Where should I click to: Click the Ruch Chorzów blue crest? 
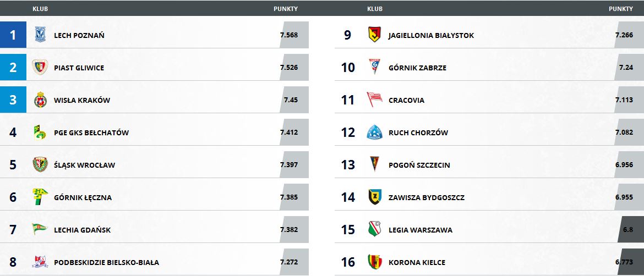click(375, 132)
